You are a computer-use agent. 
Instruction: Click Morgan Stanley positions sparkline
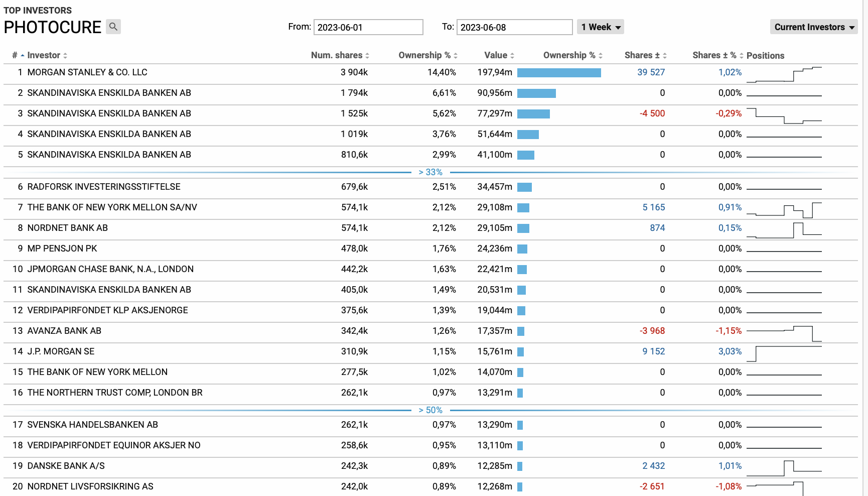[x=784, y=74]
